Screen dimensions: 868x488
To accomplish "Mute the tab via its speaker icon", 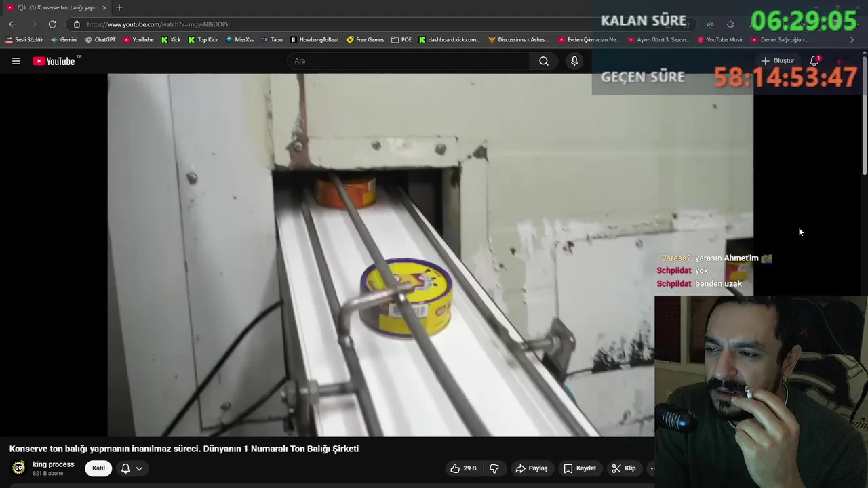I will click(x=22, y=7).
